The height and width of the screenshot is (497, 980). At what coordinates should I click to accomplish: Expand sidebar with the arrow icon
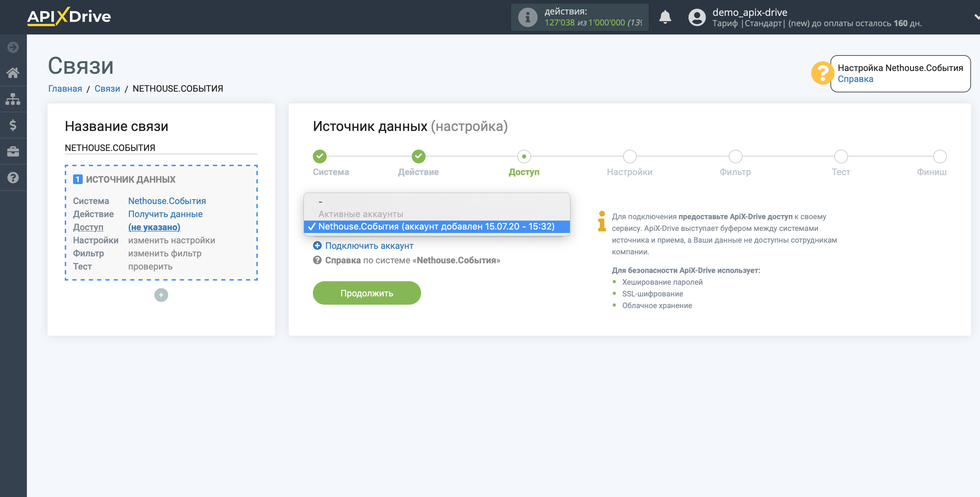point(13,47)
